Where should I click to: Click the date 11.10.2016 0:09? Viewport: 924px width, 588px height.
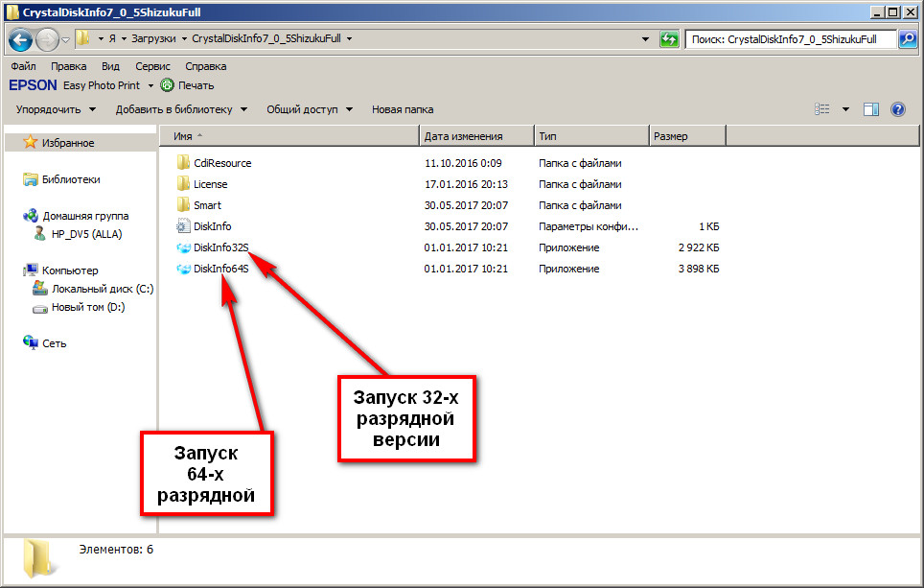point(463,163)
